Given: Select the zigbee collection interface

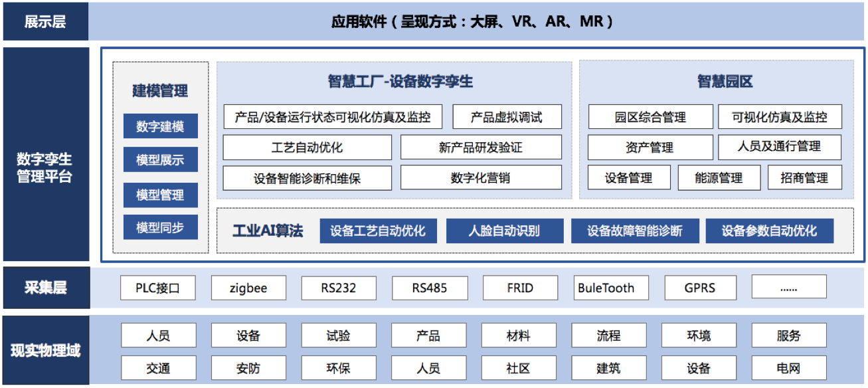Looking at the screenshot, I should (248, 288).
